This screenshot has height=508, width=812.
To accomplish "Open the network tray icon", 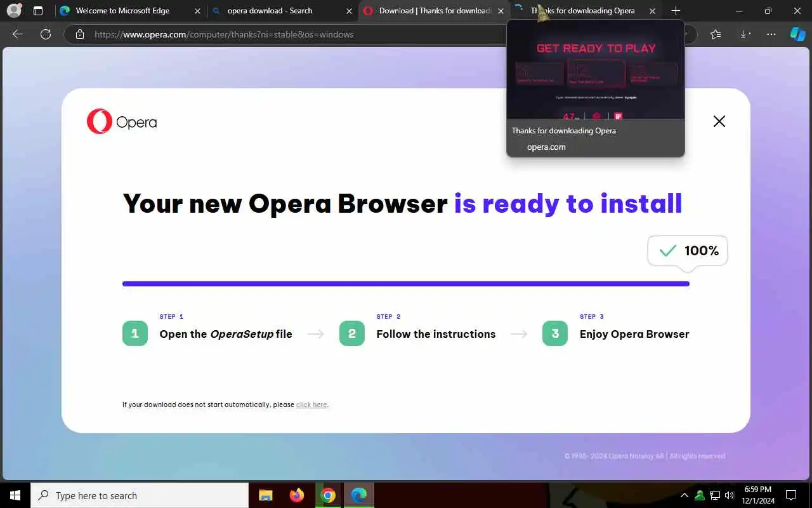I will click(715, 495).
